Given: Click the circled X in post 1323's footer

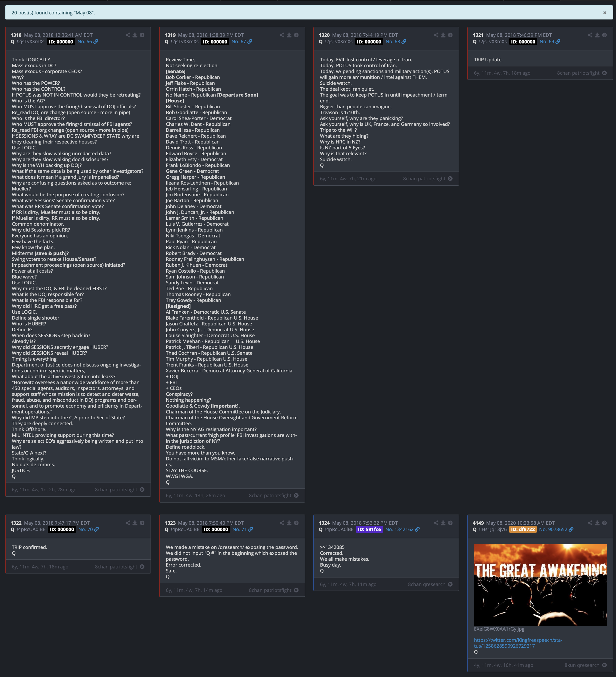Looking at the screenshot, I should [x=296, y=590].
